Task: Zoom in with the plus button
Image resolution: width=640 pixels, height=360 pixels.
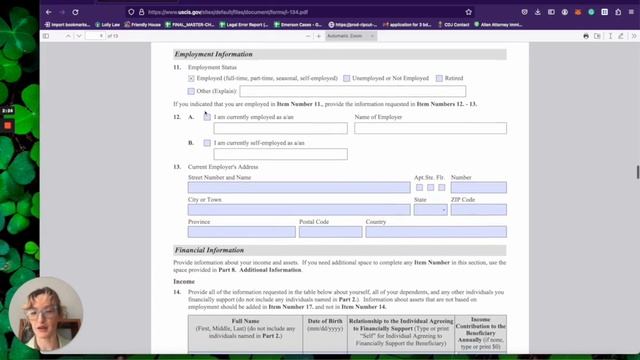Action: click(319, 36)
